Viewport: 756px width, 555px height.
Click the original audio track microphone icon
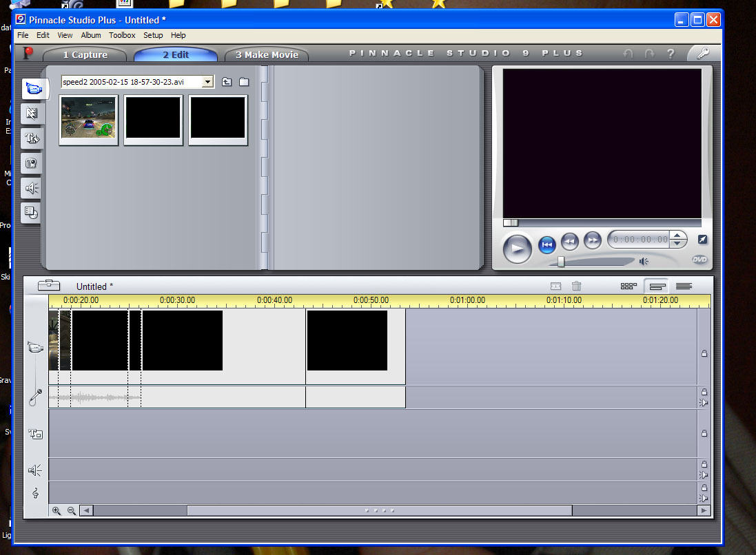pyautogui.click(x=35, y=397)
